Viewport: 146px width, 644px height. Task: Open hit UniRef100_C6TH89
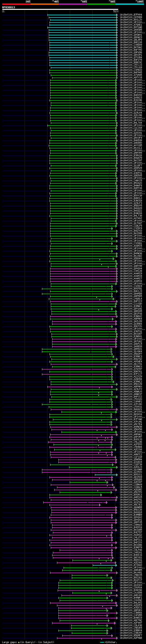click(131, 17)
